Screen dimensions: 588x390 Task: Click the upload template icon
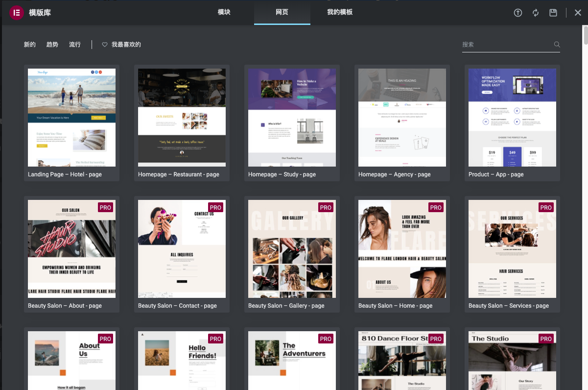tap(518, 13)
